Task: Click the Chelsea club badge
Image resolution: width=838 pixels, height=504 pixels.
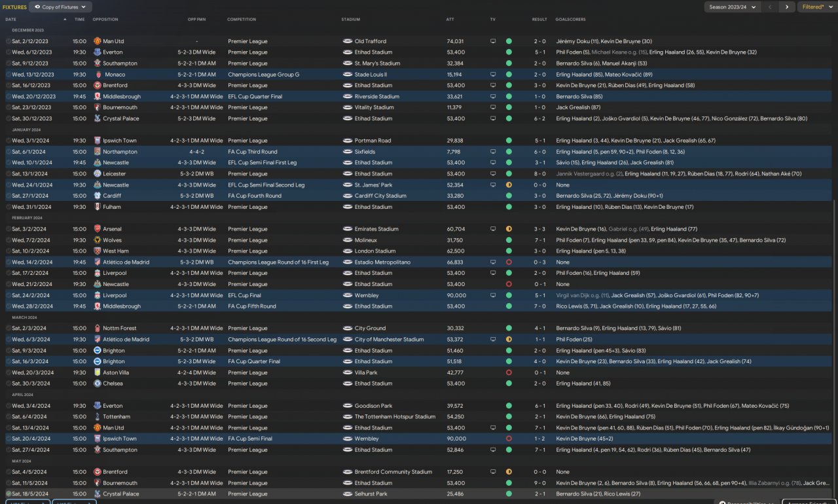Action: pos(98,384)
